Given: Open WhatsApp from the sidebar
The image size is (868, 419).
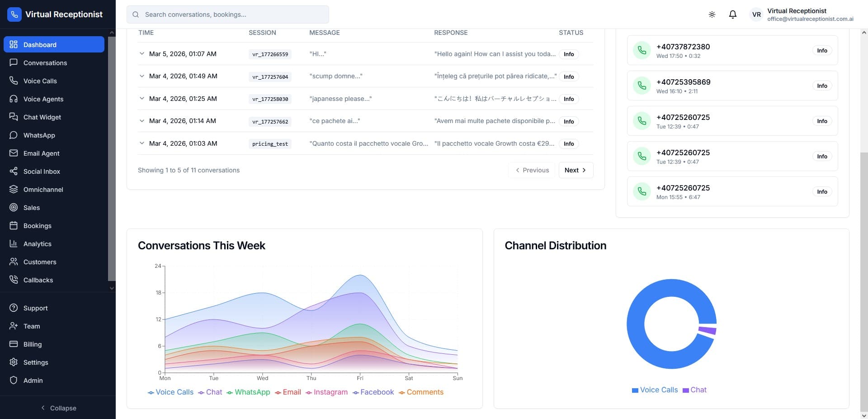Looking at the screenshot, I should coord(39,135).
